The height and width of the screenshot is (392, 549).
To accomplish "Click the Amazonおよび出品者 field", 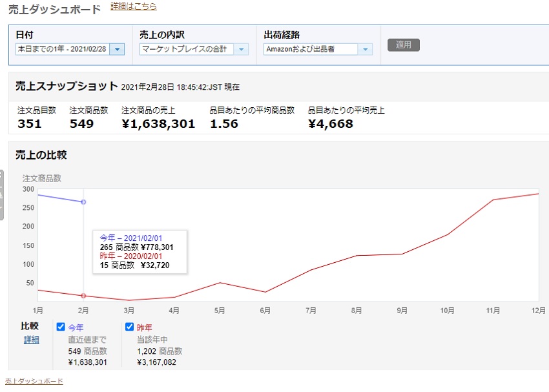I will [x=311, y=49].
